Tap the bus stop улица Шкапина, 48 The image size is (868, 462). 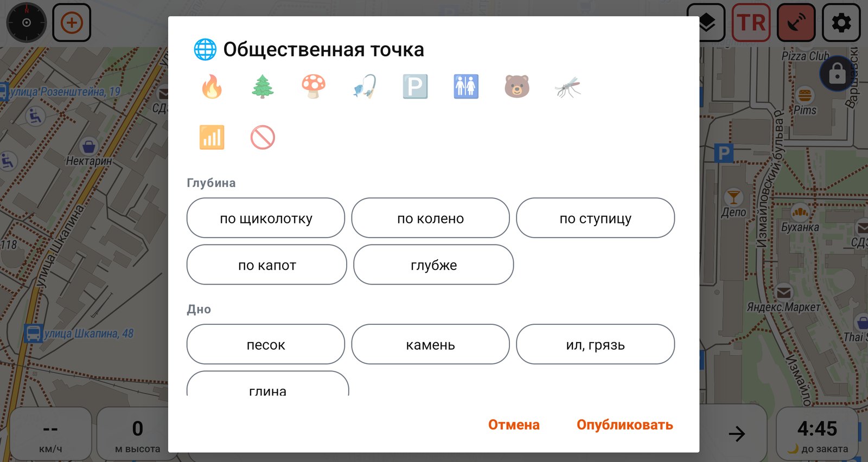[x=34, y=333]
